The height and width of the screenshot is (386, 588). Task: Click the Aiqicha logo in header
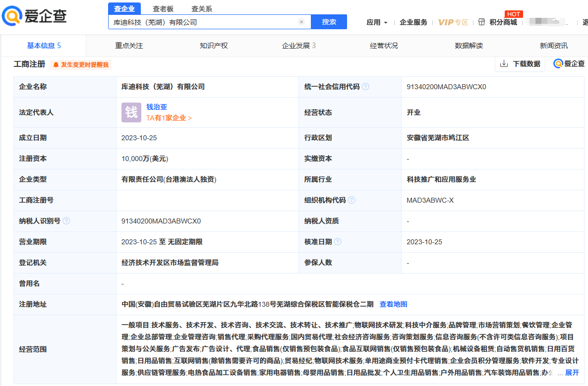(x=35, y=16)
